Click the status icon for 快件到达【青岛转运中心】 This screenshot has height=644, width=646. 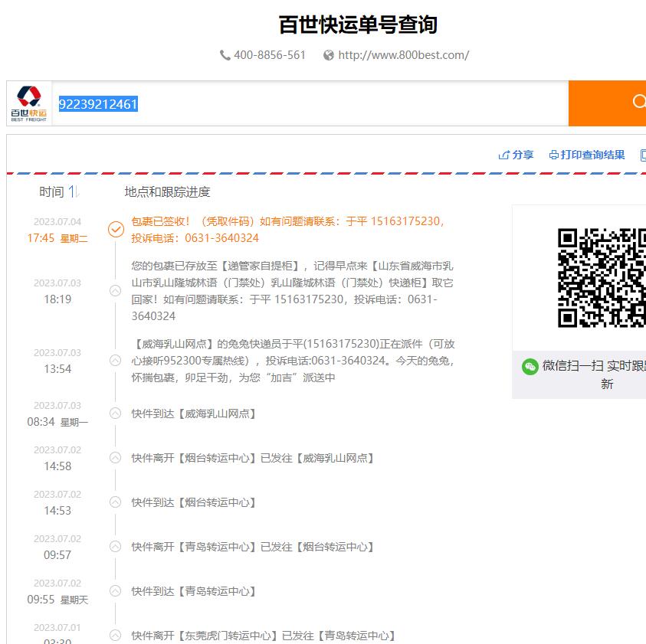coord(116,591)
